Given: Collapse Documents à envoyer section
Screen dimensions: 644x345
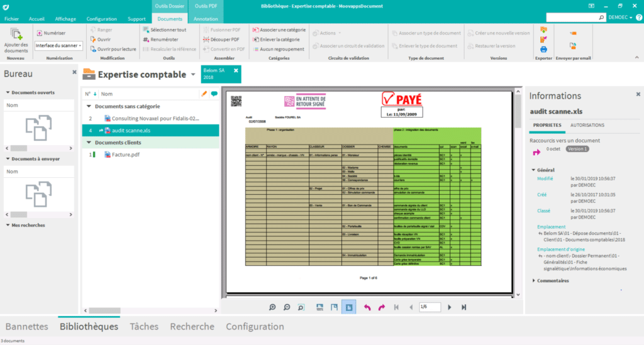Looking at the screenshot, I should tap(8, 159).
